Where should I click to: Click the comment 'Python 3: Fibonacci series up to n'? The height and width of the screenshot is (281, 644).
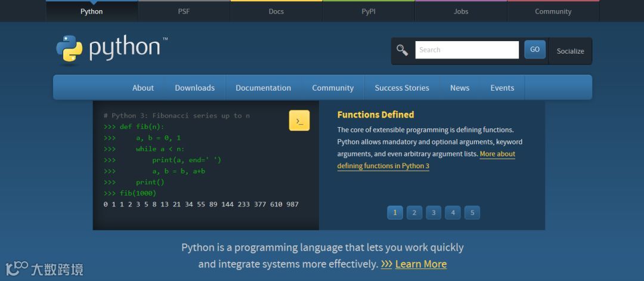(x=177, y=115)
